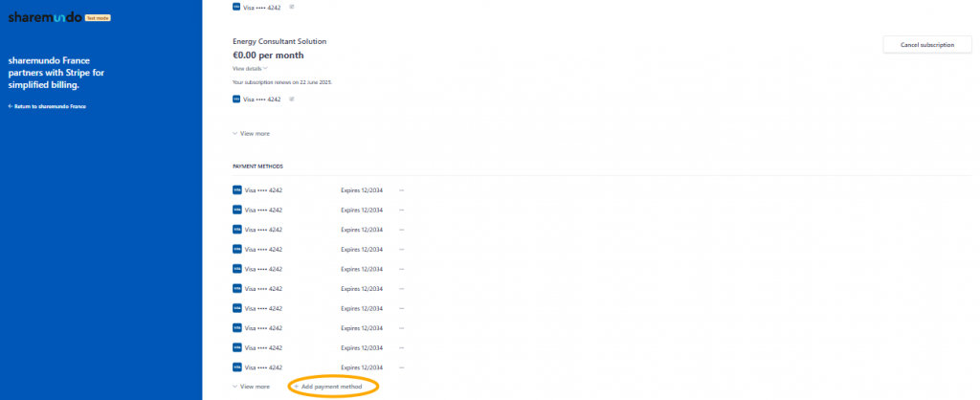Open options menu for second payment method
Image resolution: width=980 pixels, height=400 pixels.
click(x=402, y=210)
